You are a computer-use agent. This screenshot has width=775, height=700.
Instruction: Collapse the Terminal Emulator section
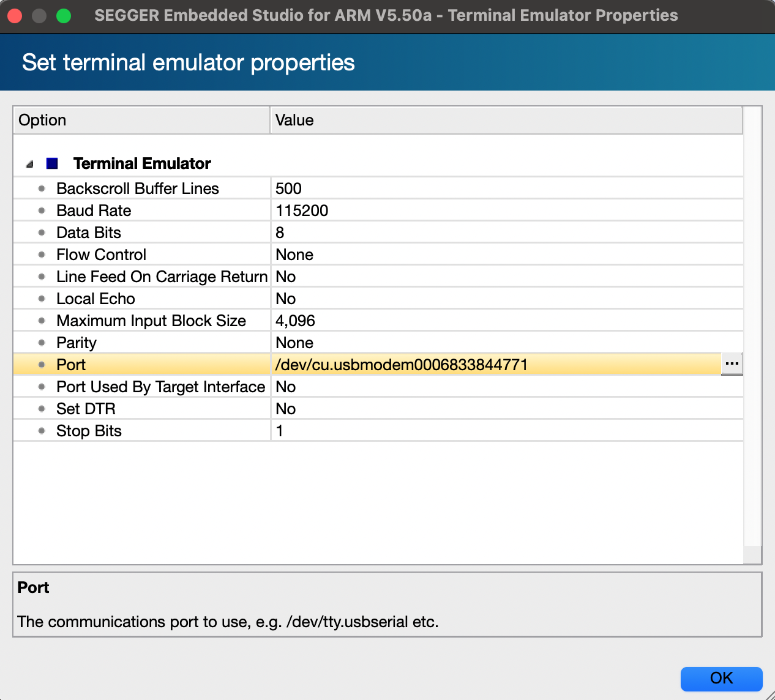click(x=29, y=163)
